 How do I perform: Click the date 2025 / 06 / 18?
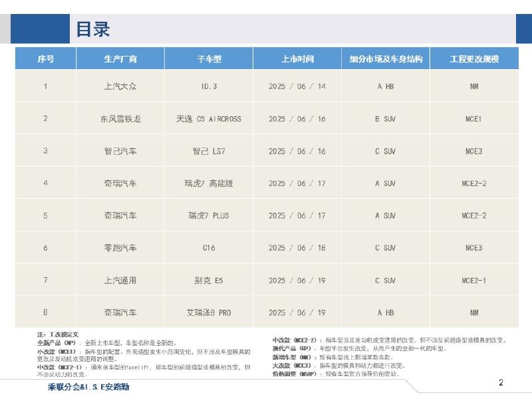point(297,247)
